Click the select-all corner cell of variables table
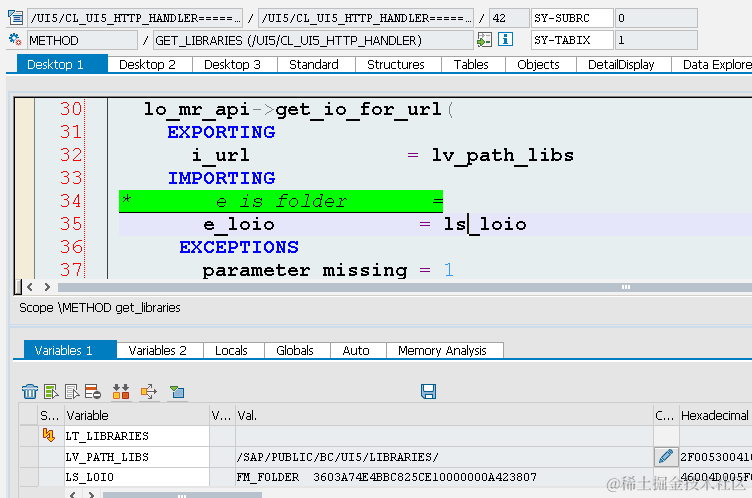 click(28, 415)
